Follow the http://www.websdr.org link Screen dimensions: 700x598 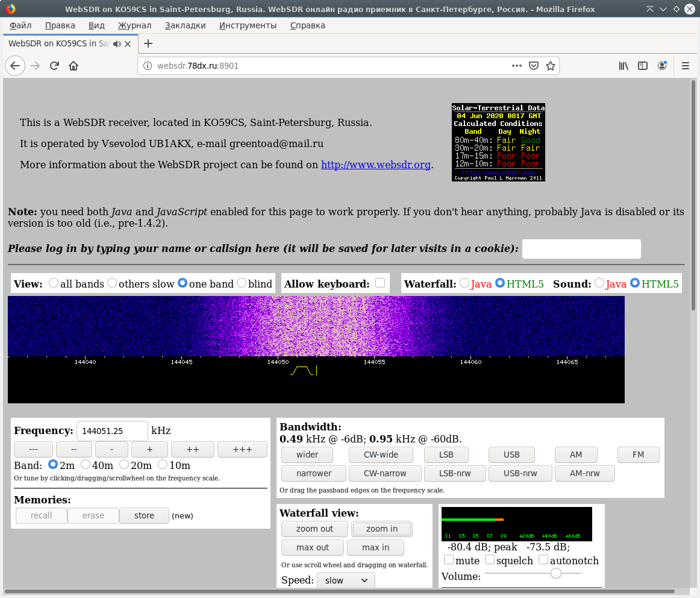(376, 165)
